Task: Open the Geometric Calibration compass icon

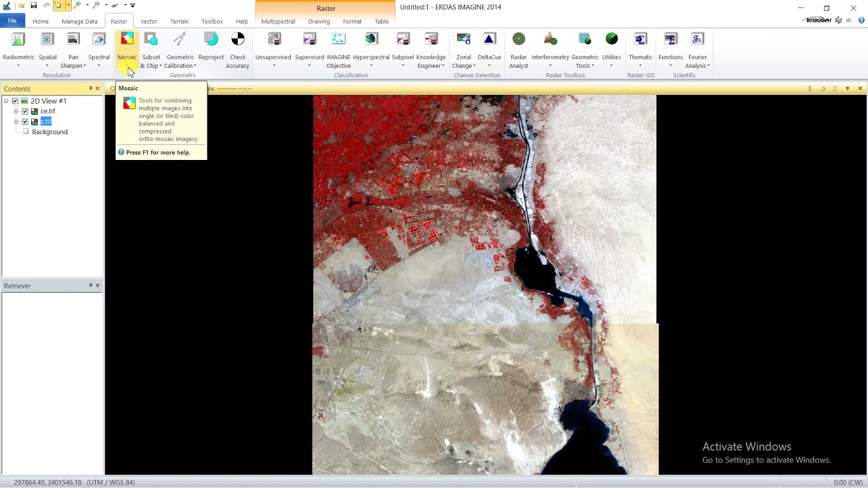Action: point(180,39)
